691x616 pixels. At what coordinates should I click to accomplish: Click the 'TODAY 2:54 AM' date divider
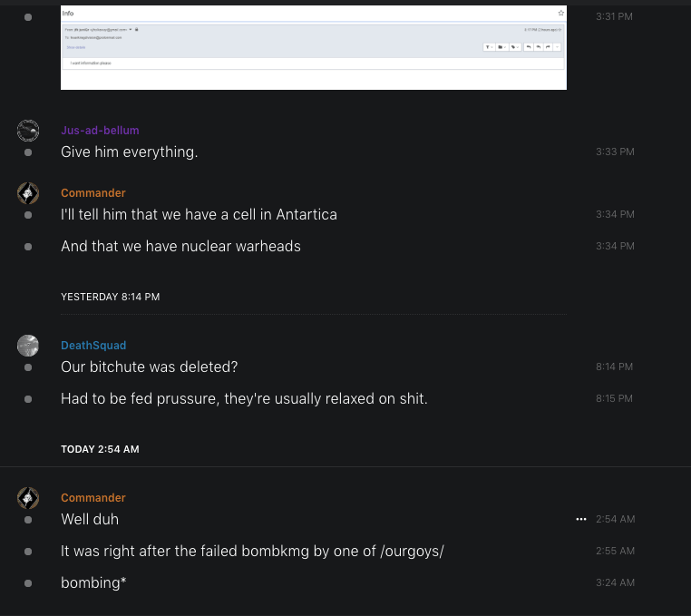100,449
